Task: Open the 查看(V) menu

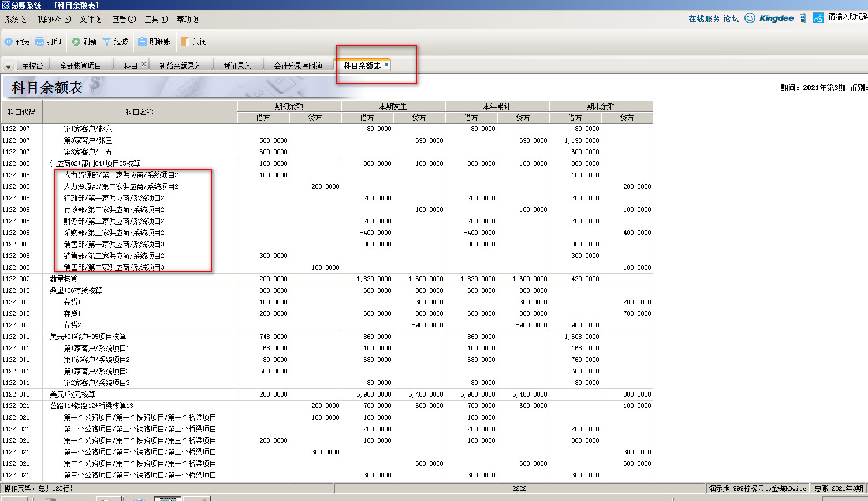Action: click(124, 19)
